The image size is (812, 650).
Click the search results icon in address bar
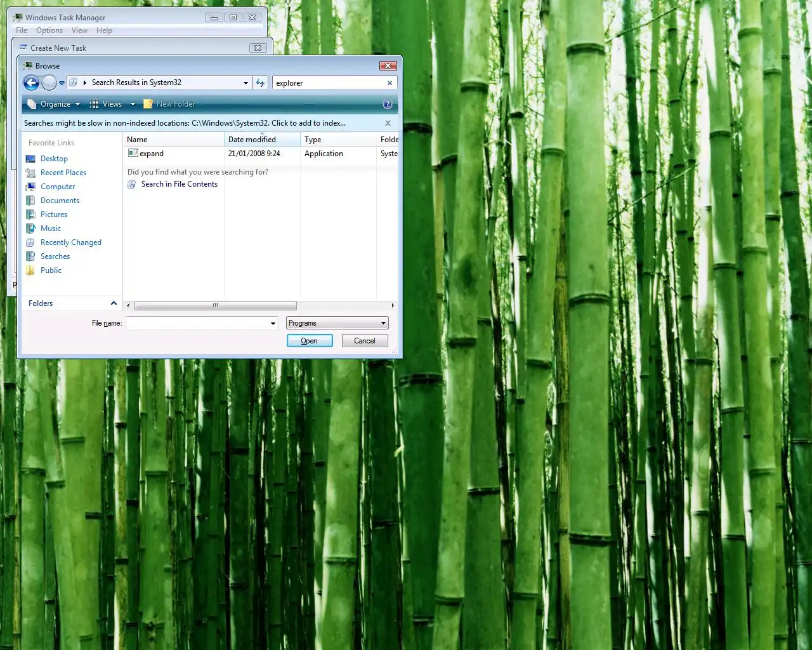[x=74, y=83]
